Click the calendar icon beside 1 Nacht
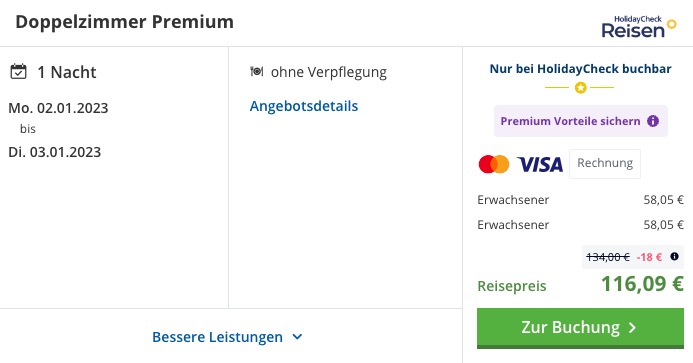This screenshot has height=363, width=693. (x=18, y=71)
